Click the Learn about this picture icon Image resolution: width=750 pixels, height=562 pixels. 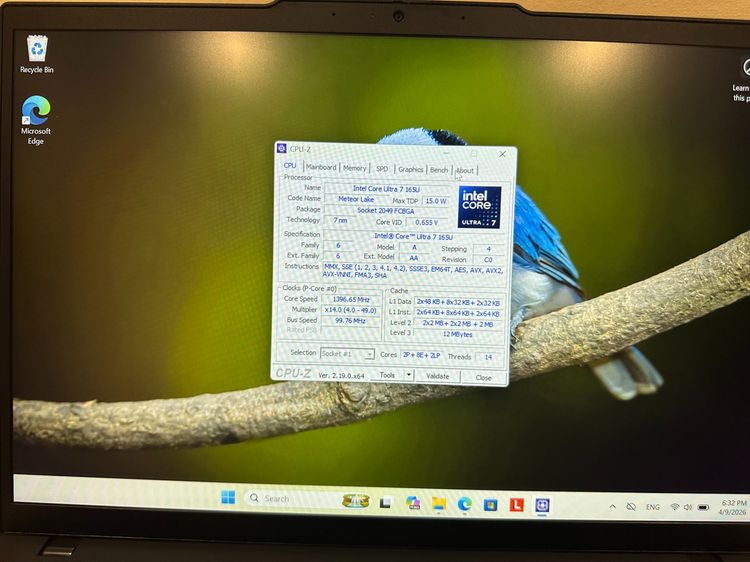(x=745, y=67)
